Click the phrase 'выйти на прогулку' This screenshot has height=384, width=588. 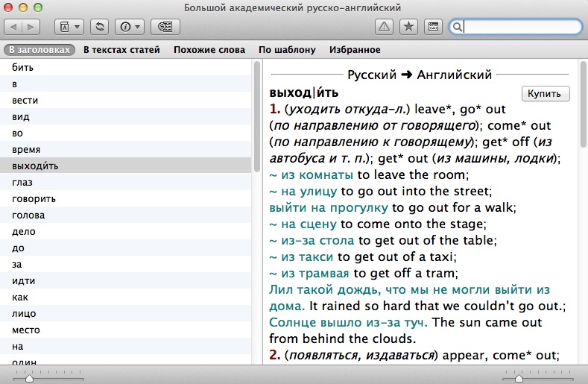(x=329, y=207)
